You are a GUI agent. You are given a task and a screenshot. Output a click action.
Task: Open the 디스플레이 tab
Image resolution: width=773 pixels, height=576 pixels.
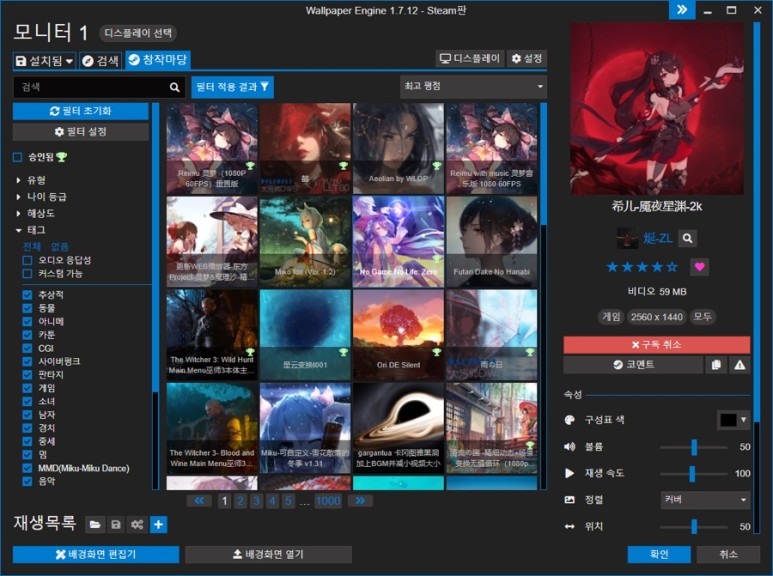pyautogui.click(x=470, y=59)
